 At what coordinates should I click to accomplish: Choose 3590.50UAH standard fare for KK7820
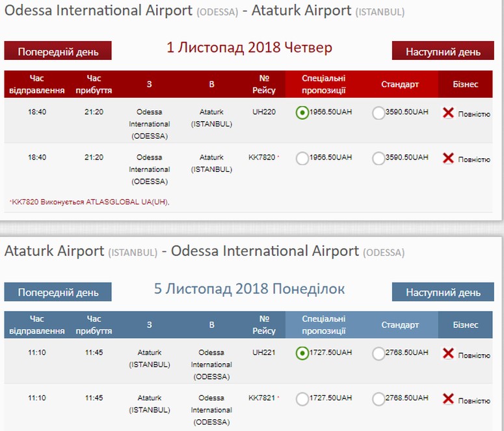(x=378, y=158)
